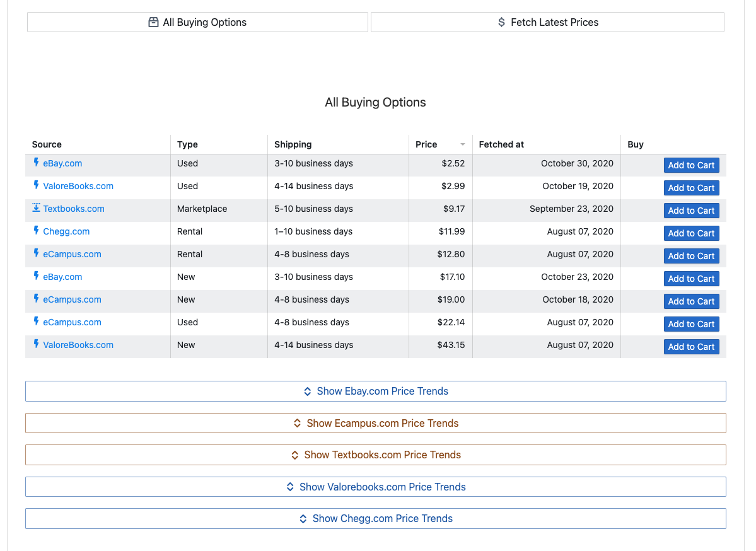
Task: Click September 23, 2020 fetched date
Action: 571,209
